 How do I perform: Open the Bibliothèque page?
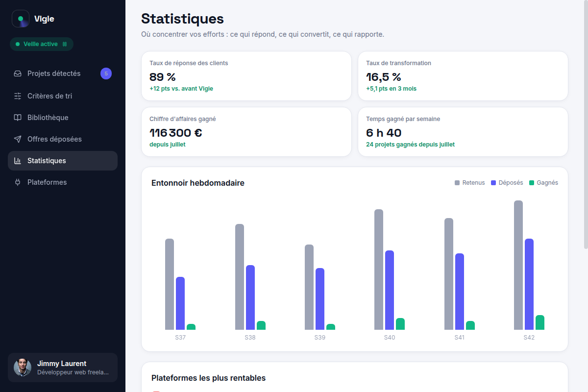tap(63, 118)
